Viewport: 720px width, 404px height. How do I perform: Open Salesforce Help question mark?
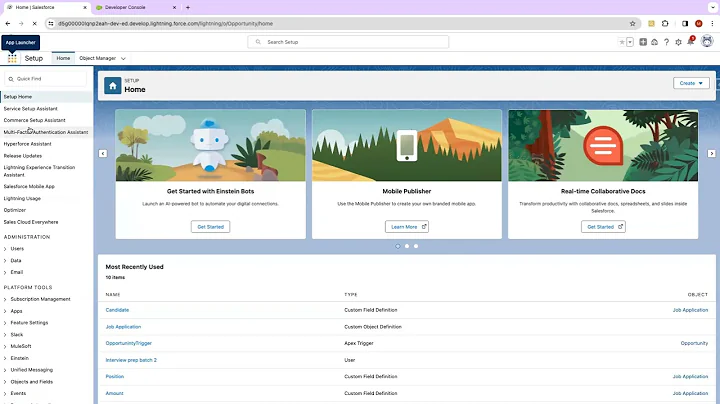click(x=666, y=42)
